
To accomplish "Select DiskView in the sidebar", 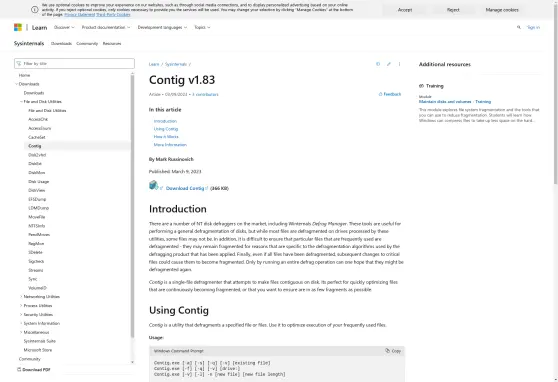I will click(37, 190).
